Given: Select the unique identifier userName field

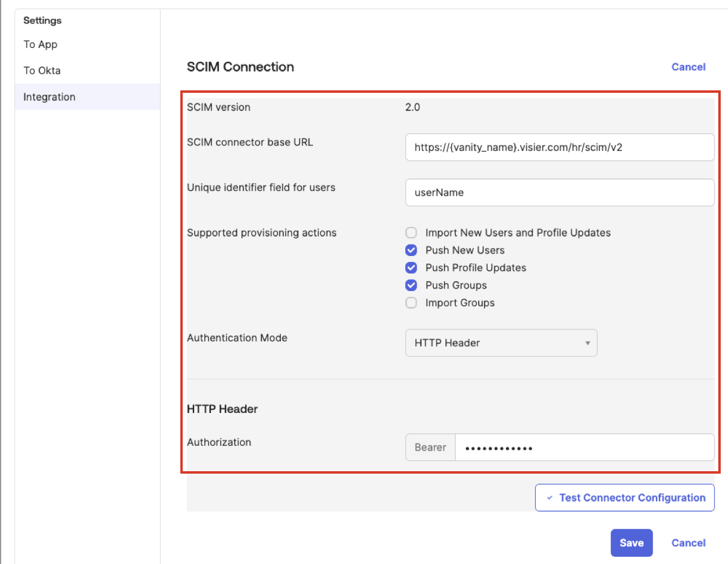Looking at the screenshot, I should click(x=559, y=192).
